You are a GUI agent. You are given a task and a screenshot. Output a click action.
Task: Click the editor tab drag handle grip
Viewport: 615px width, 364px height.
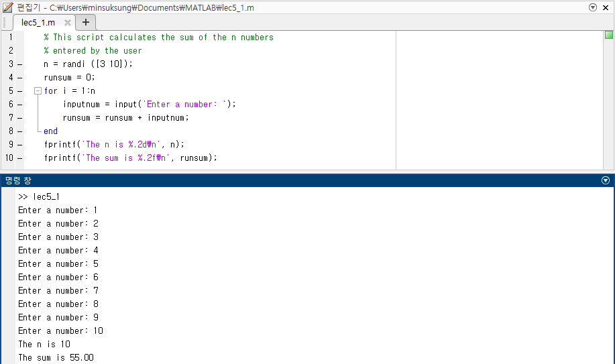pos(5,22)
